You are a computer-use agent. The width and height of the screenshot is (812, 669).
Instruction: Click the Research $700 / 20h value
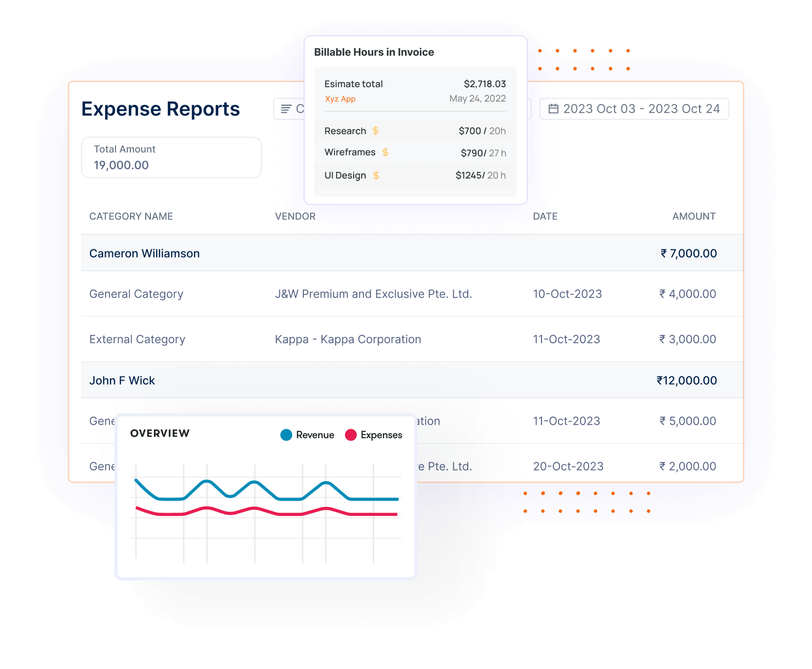(482, 131)
